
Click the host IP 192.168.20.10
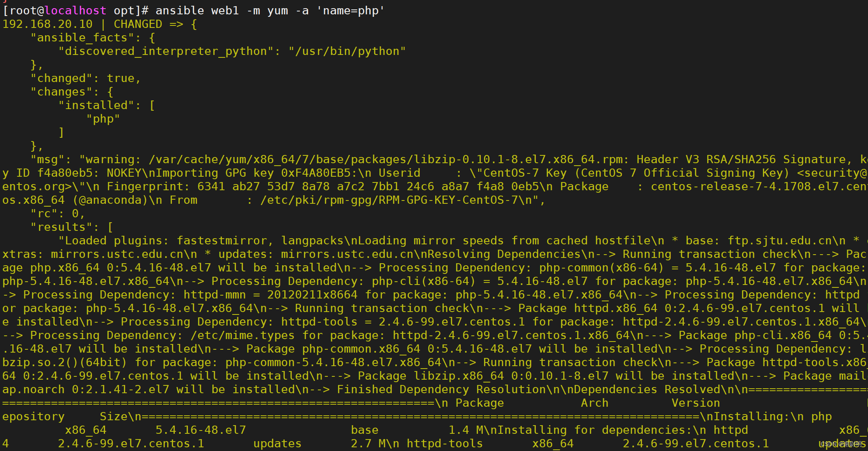coord(48,24)
